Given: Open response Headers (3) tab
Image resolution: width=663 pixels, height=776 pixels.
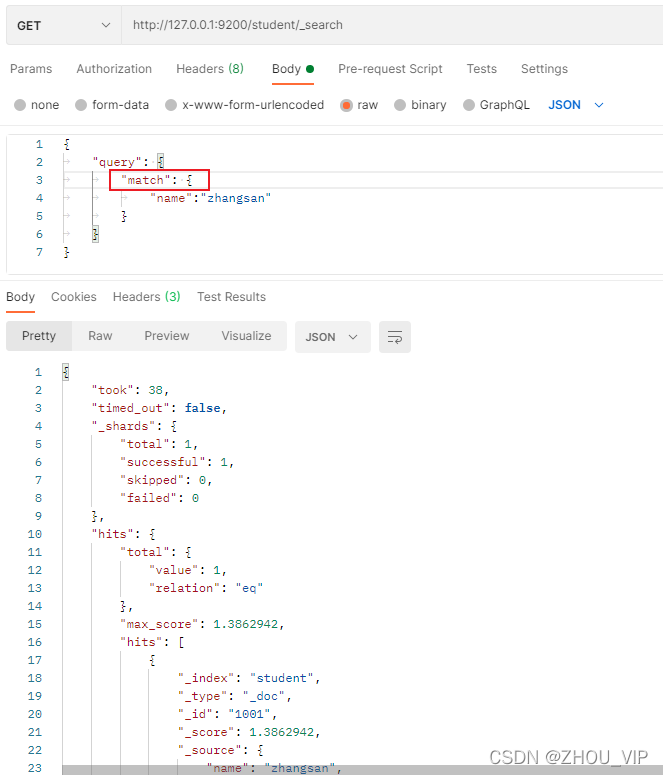Looking at the screenshot, I should tap(146, 296).
